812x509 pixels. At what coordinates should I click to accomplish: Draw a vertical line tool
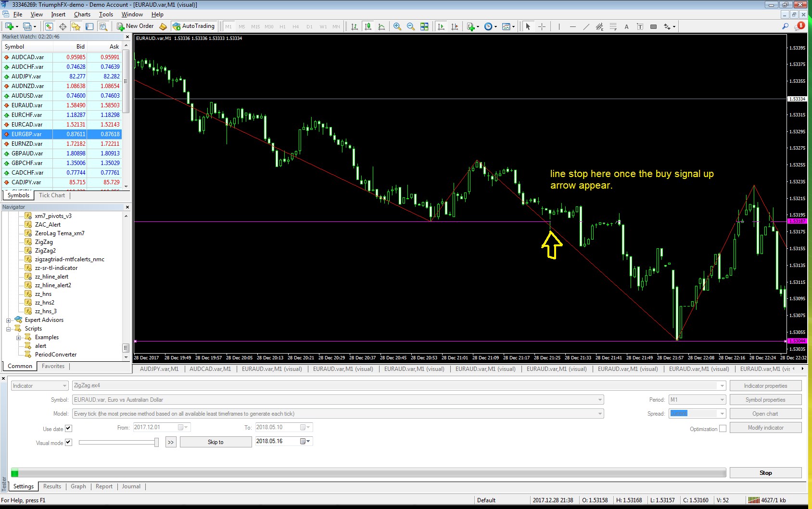559,26
